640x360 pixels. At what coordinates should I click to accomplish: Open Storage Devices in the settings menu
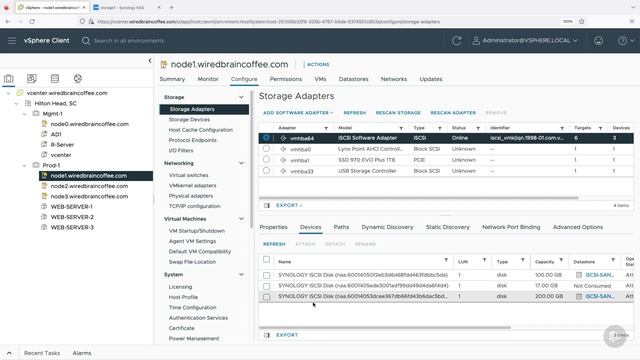[189, 120]
